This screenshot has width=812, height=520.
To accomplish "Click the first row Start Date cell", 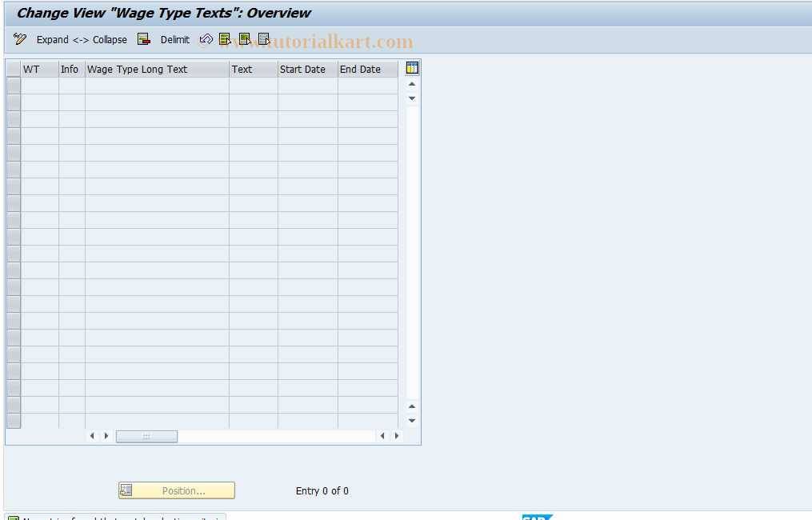I will 308,86.
